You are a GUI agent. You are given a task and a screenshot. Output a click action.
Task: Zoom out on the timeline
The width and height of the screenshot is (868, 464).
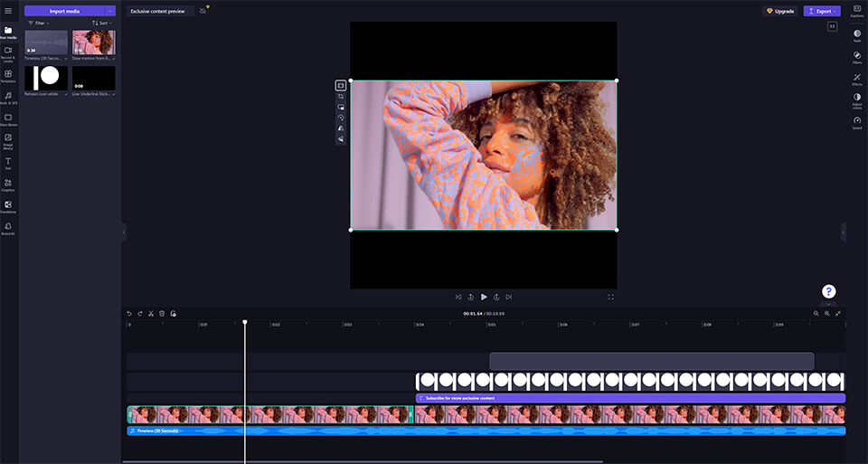pos(816,313)
